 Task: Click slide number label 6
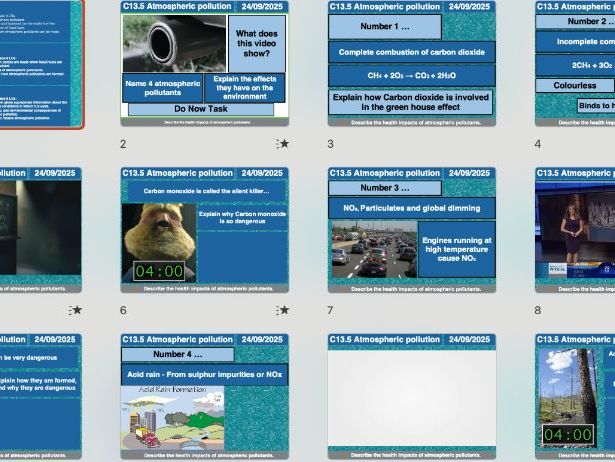click(x=123, y=310)
